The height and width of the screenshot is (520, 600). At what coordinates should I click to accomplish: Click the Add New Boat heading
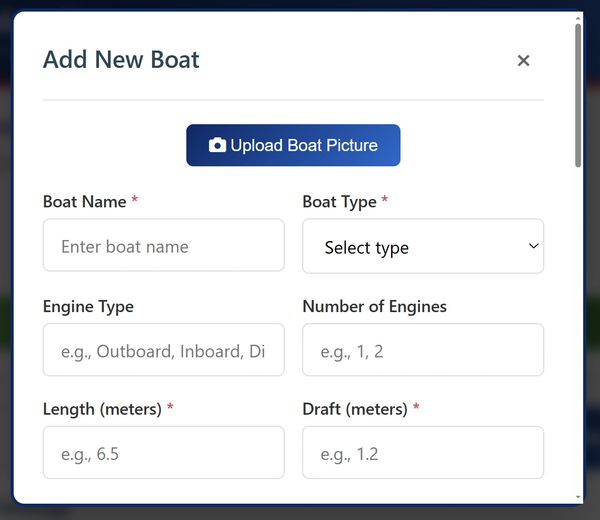click(x=121, y=60)
